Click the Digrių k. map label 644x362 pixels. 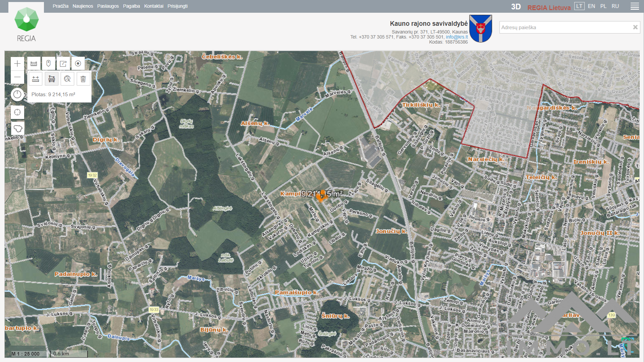[x=106, y=140]
